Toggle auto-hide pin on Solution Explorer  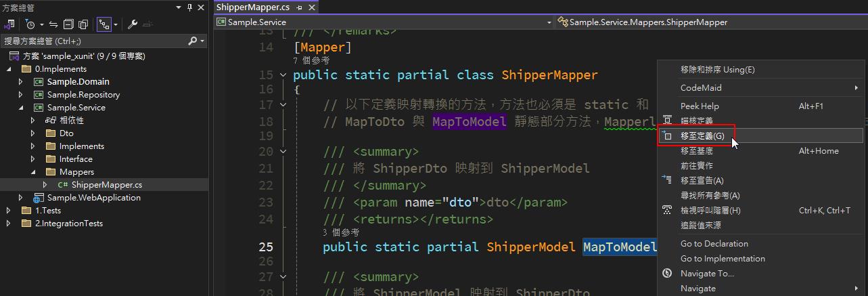[189, 7]
